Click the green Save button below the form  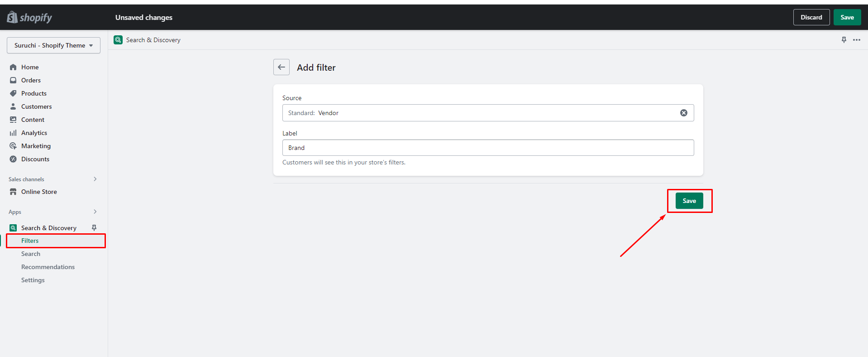(x=689, y=201)
